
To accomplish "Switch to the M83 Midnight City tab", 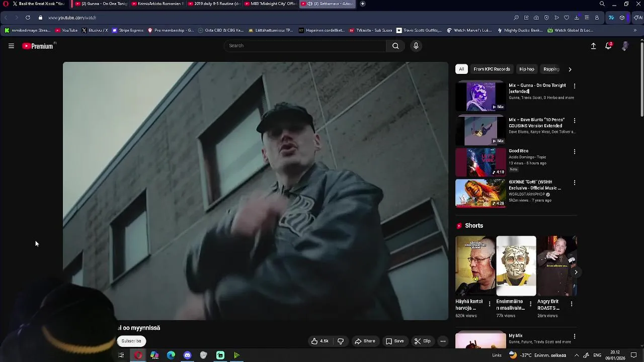I will (x=271, y=4).
